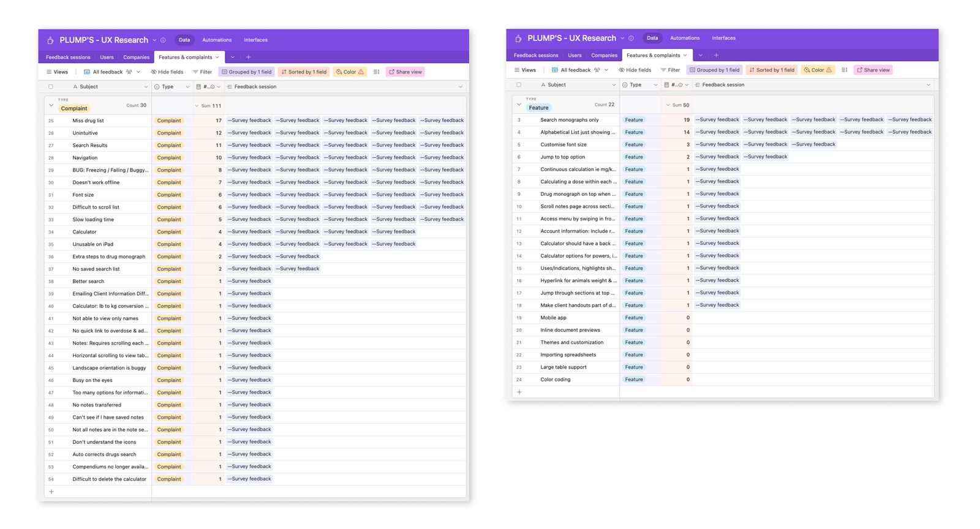Viewport: 980px width, 529px height.
Task: Click Sorted by 1 field in right window
Action: pos(772,70)
